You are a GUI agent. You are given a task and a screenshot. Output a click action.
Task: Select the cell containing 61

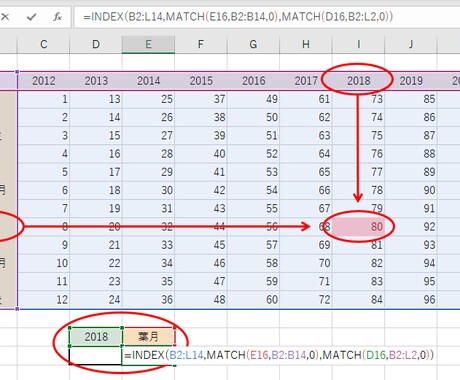pos(306,99)
